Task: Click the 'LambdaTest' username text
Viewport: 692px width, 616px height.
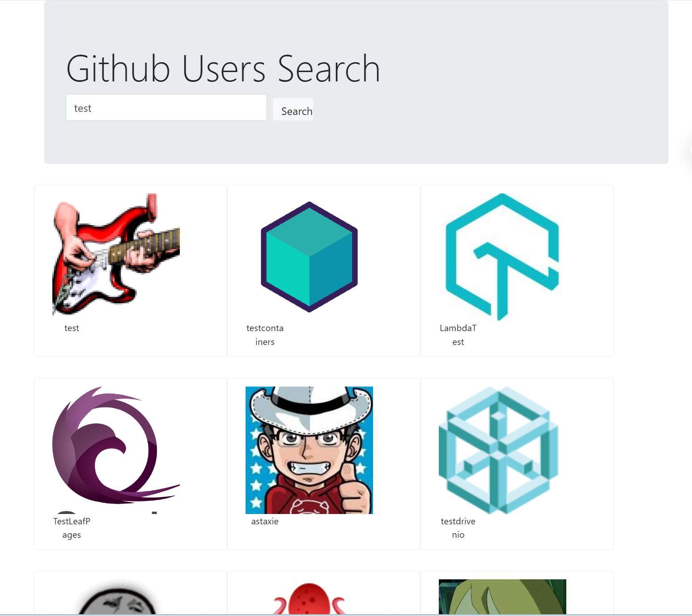Action: click(458, 335)
